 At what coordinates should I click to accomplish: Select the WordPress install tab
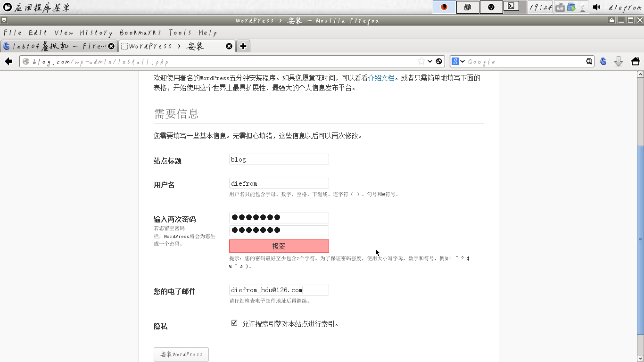[177, 46]
